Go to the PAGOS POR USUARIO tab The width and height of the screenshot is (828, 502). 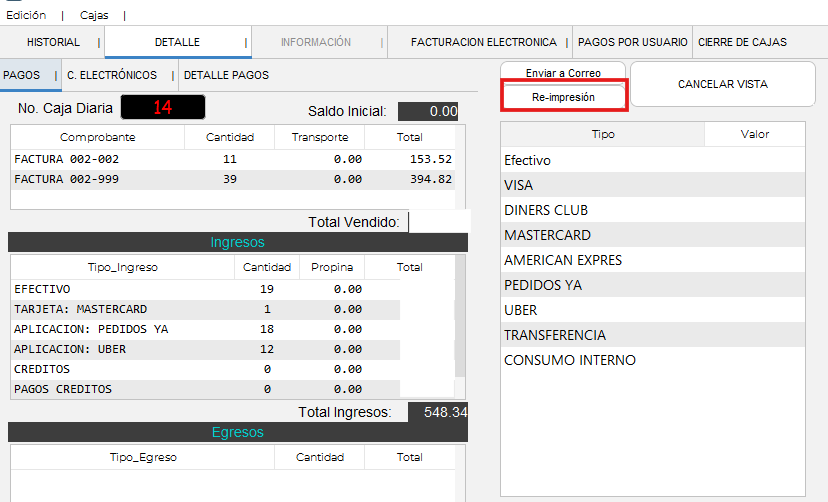(x=633, y=42)
